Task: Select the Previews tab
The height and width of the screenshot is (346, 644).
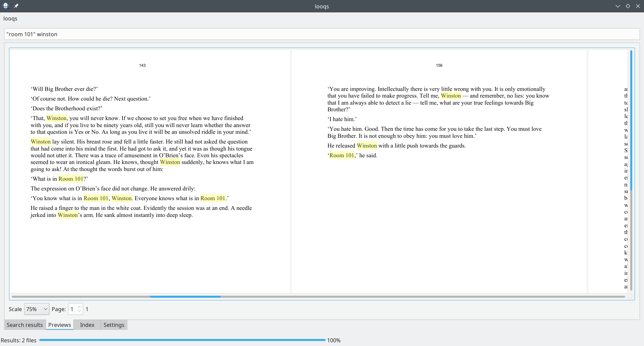Action: pyautogui.click(x=60, y=325)
